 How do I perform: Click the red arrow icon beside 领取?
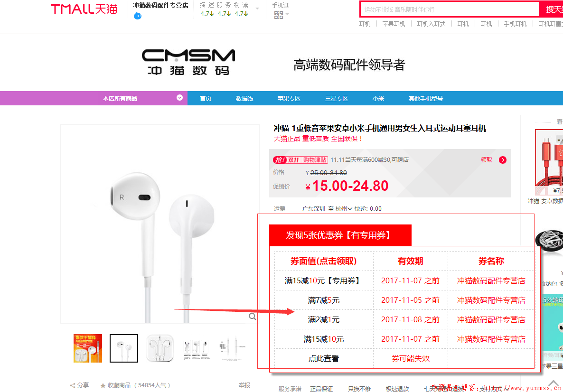pyautogui.click(x=503, y=160)
